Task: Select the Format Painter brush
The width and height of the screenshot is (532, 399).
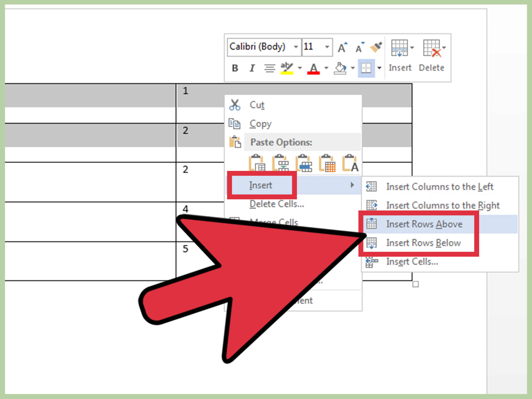Action: click(376, 47)
